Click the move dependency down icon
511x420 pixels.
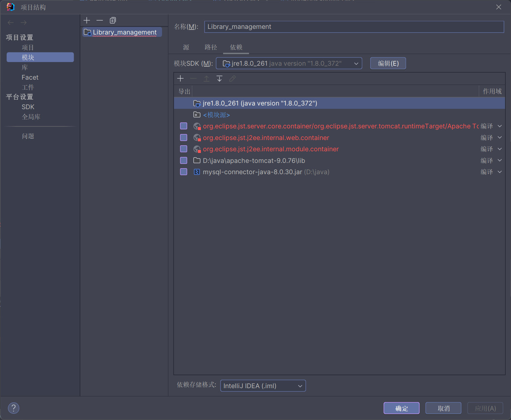click(x=219, y=79)
